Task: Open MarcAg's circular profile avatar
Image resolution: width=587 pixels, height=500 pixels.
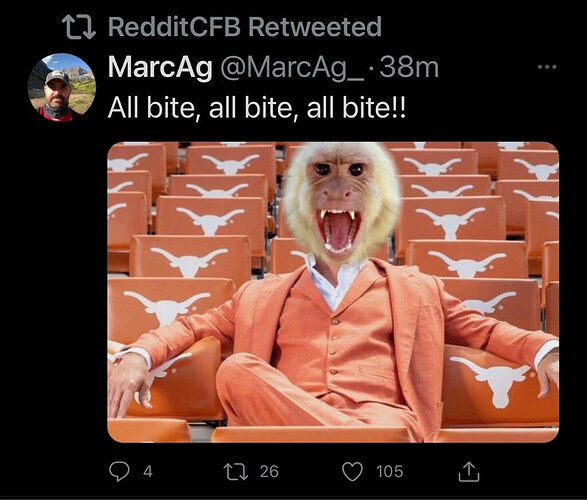Action: click(62, 87)
